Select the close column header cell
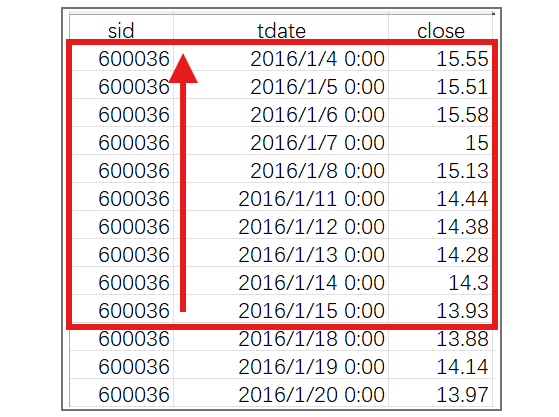Viewport: 559px width, 417px height. [x=441, y=29]
